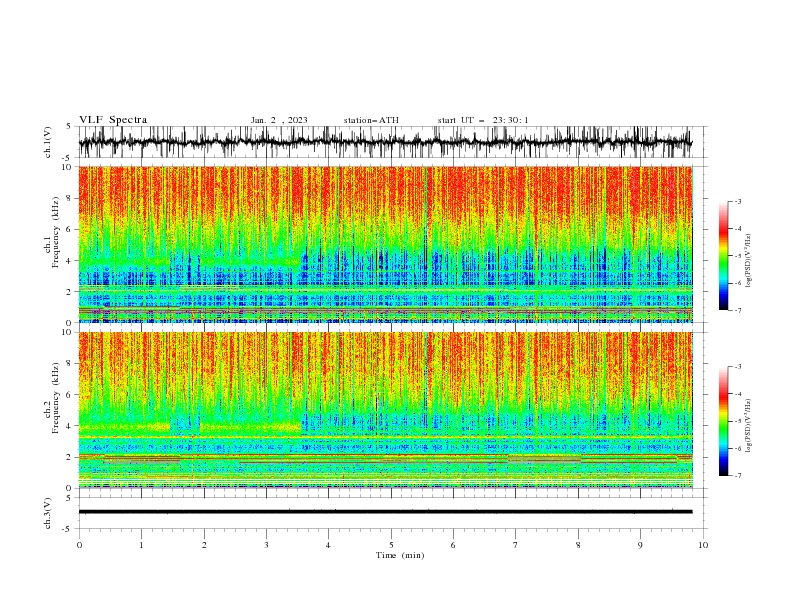The image size is (792, 612).
Task: Click time axis tick label "1"
Action: coord(141,545)
